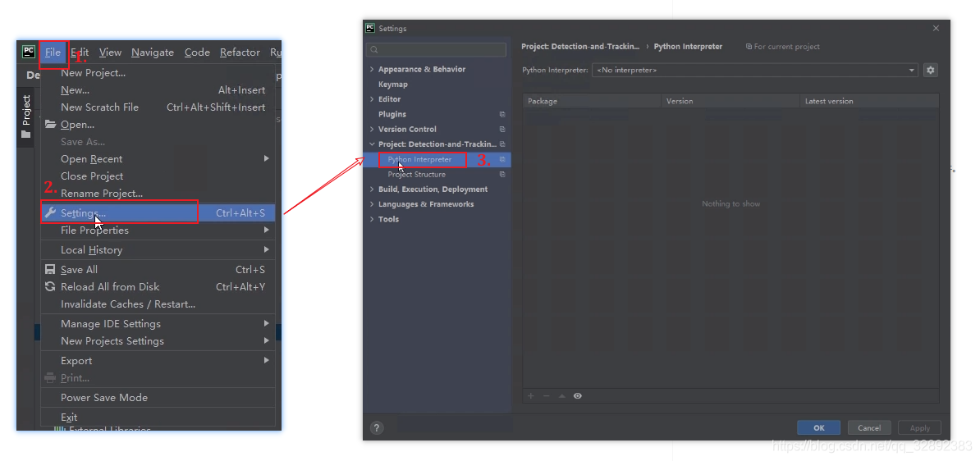Open the Navigate menu
The image size is (980, 461).
click(153, 52)
